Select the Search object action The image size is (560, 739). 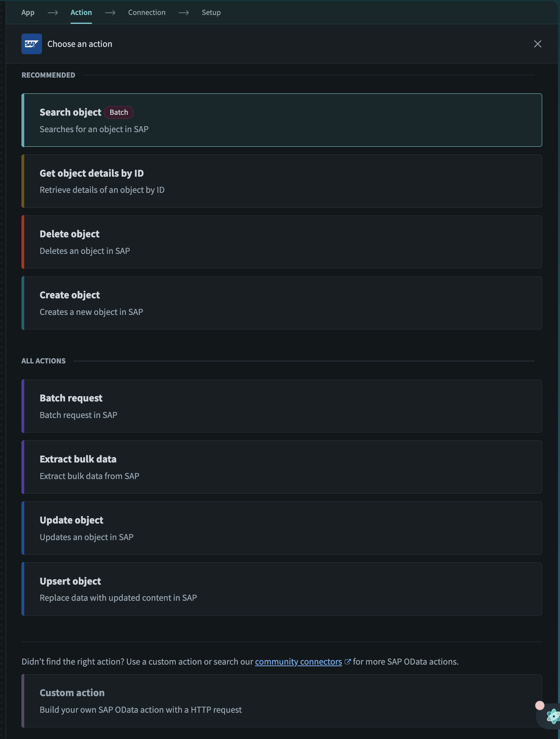(x=282, y=120)
